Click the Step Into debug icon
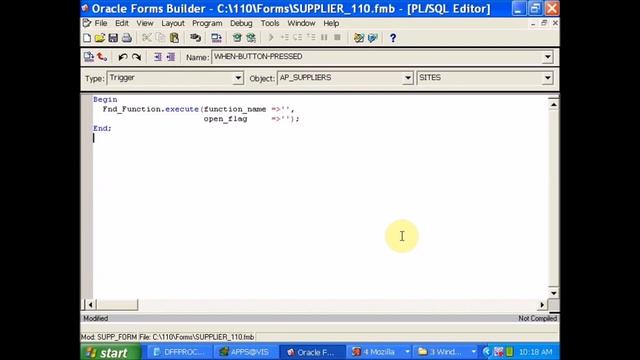The width and height of the screenshot is (640, 360). pyautogui.click(x=284, y=38)
